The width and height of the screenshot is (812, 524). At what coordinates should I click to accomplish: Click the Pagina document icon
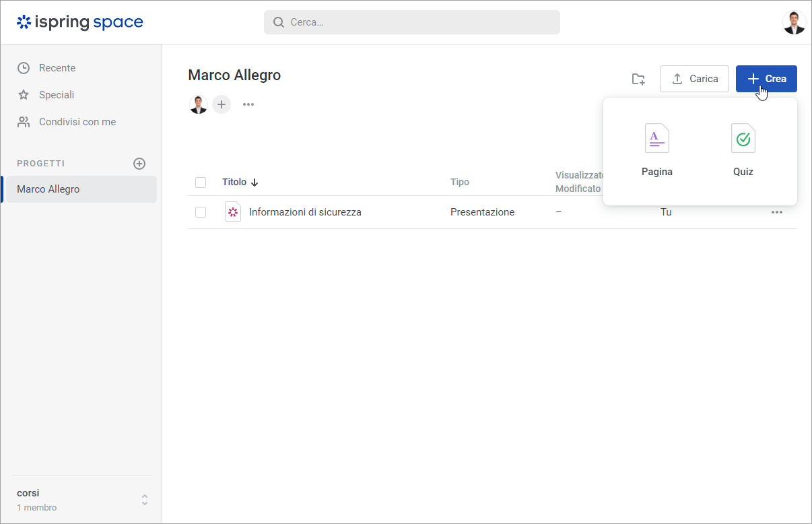tap(656, 139)
